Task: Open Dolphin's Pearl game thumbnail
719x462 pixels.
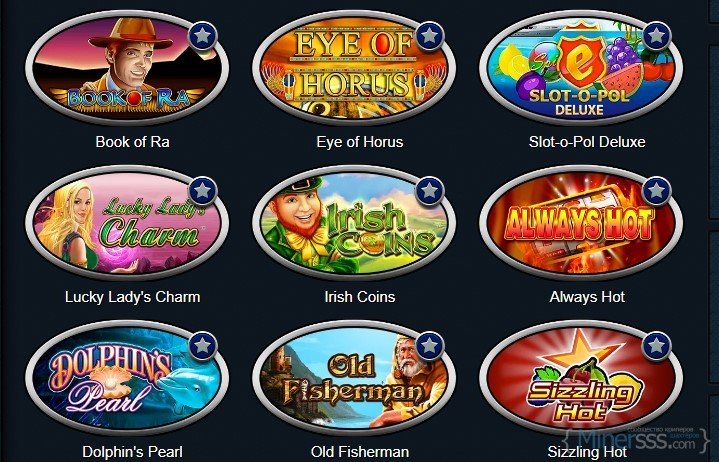Action: coord(127,377)
